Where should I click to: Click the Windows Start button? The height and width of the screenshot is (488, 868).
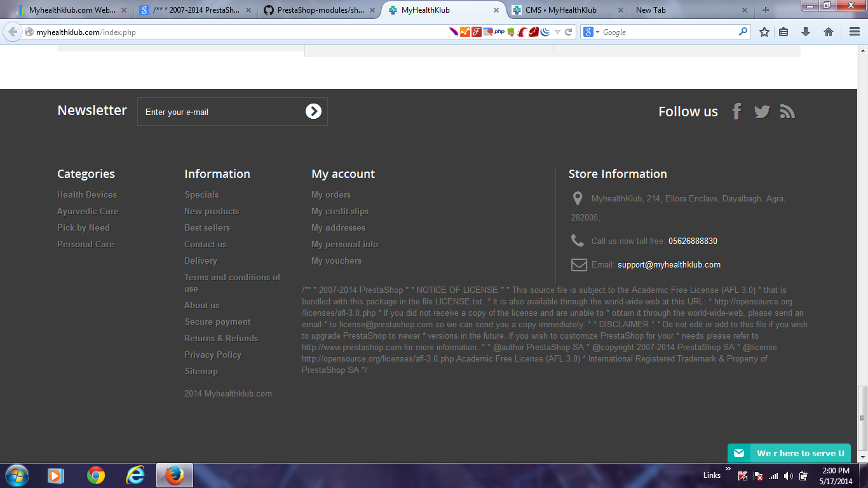(16, 475)
